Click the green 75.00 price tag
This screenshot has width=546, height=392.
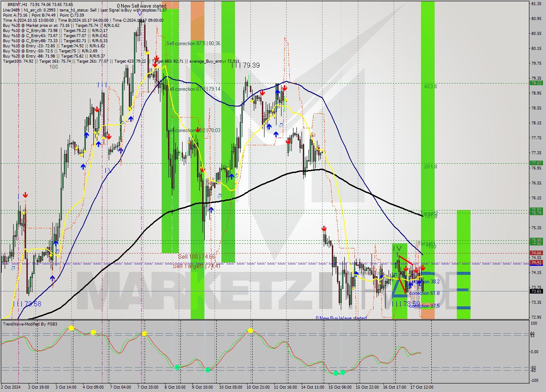536,240
